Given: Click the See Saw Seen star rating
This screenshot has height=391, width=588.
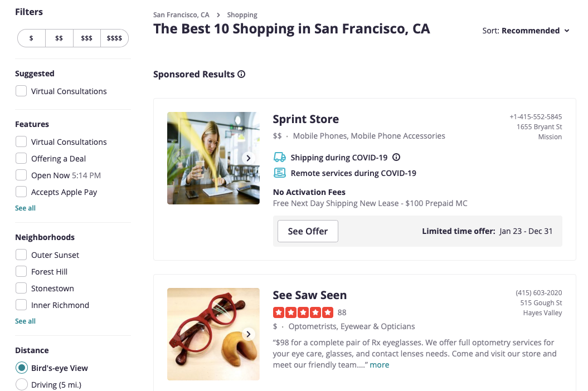Looking at the screenshot, I should tap(303, 312).
